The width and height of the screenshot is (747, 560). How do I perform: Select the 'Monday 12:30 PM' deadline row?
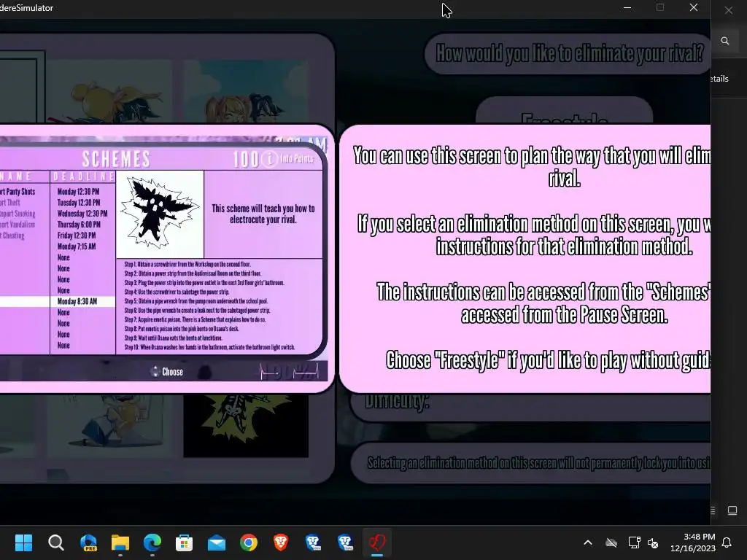click(x=79, y=192)
